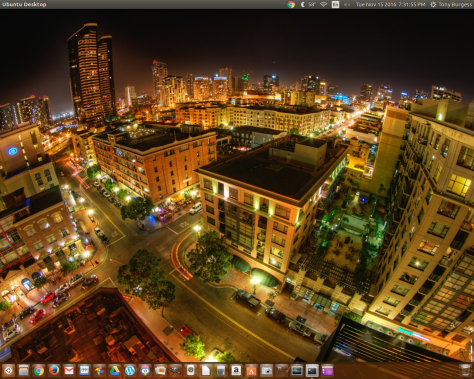Open the calculator icon in dock
The height and width of the screenshot is (379, 474).
coord(221,370)
